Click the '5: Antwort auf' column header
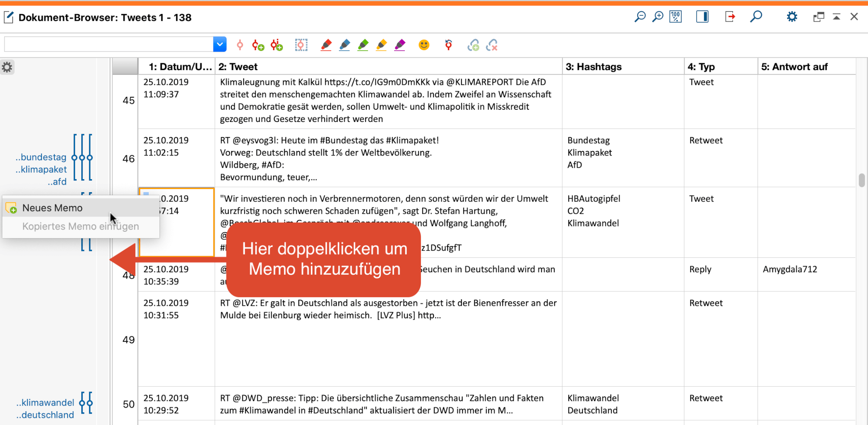 tap(807, 67)
